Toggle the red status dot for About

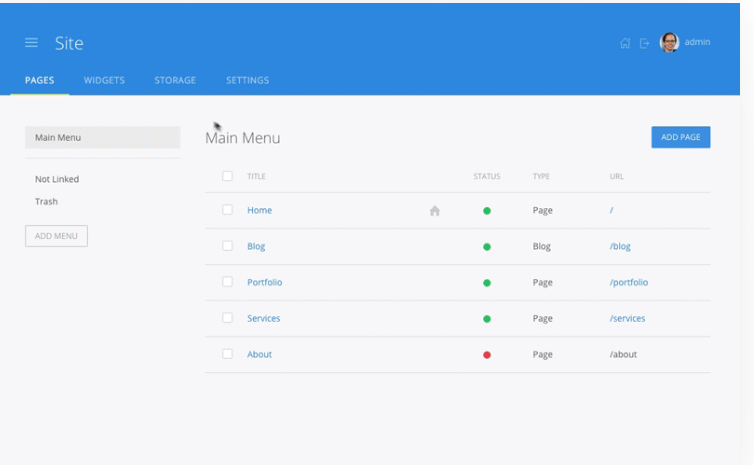point(487,355)
